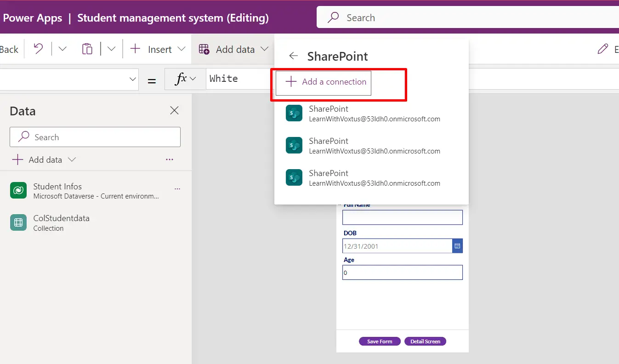Click the Undo icon in the toolbar
619x364 pixels.
click(x=39, y=49)
